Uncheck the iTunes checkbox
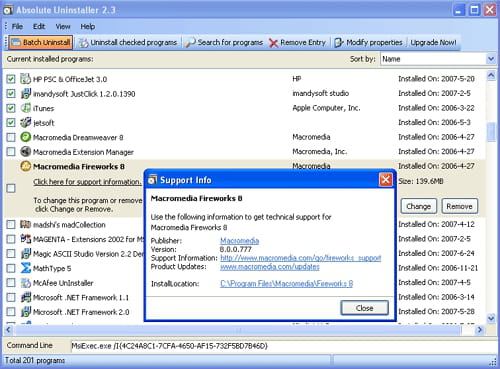This screenshot has width=500, height=369. tap(11, 108)
